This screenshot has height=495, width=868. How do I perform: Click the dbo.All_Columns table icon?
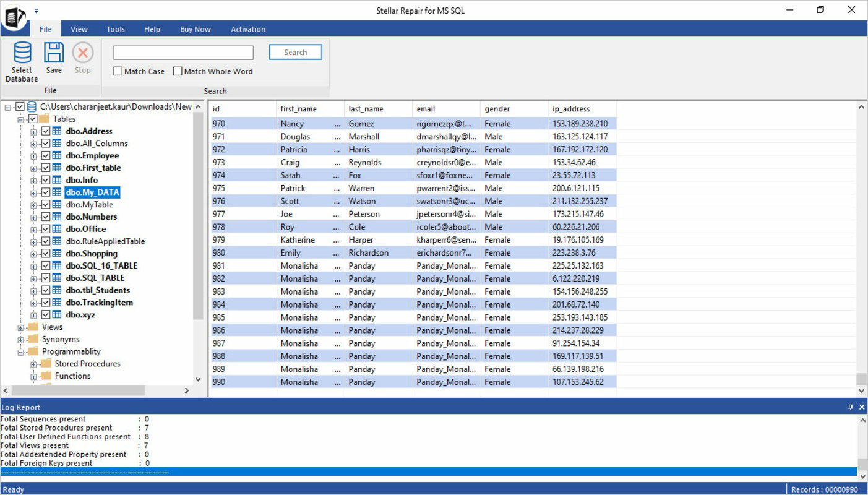coord(57,144)
